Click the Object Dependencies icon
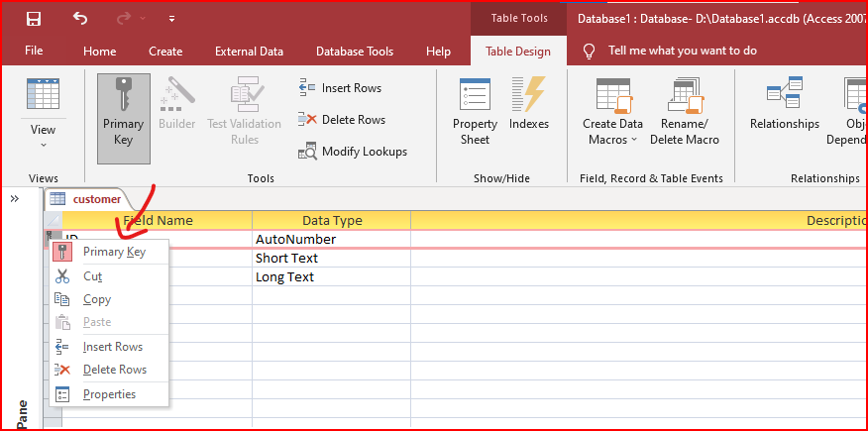Viewport: 868px width, 431px height. click(856, 93)
